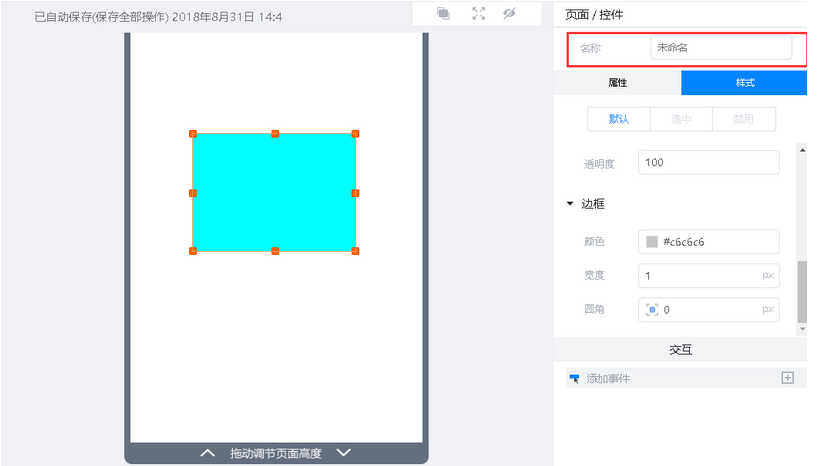Click the top-left resize handle of the rectangle
838x466 pixels.
click(193, 134)
